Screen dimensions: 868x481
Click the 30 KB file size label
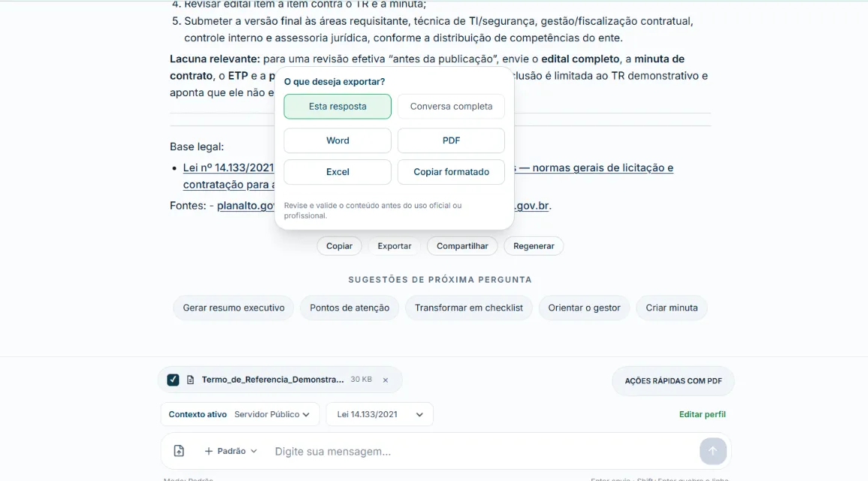point(361,379)
